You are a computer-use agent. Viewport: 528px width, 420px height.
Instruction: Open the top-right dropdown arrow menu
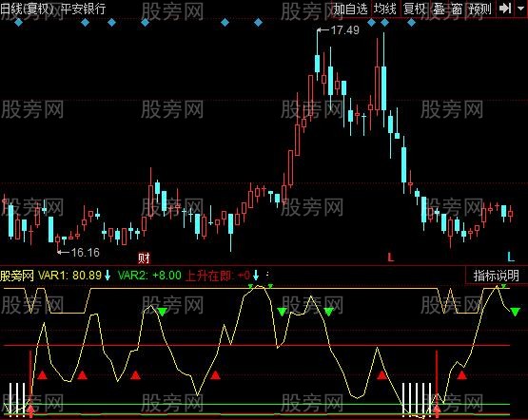pyautogui.click(x=521, y=8)
